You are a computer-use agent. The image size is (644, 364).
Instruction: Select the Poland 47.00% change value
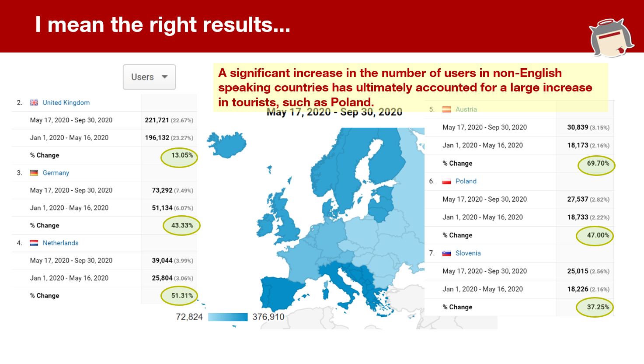pyautogui.click(x=598, y=235)
